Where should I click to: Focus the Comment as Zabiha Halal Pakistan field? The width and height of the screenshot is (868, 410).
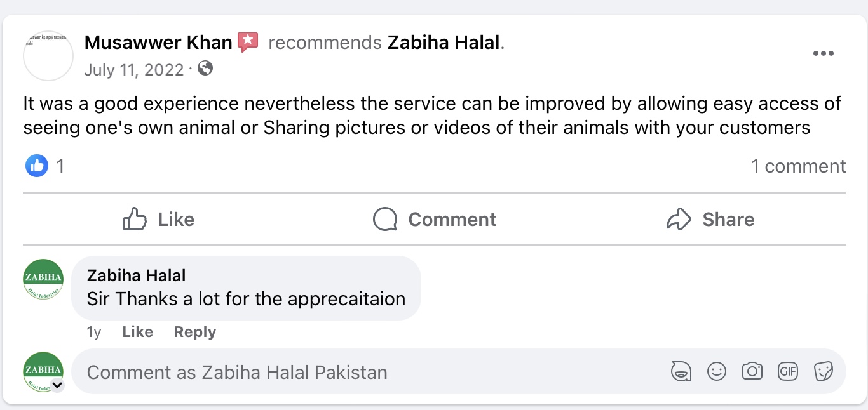point(369,372)
